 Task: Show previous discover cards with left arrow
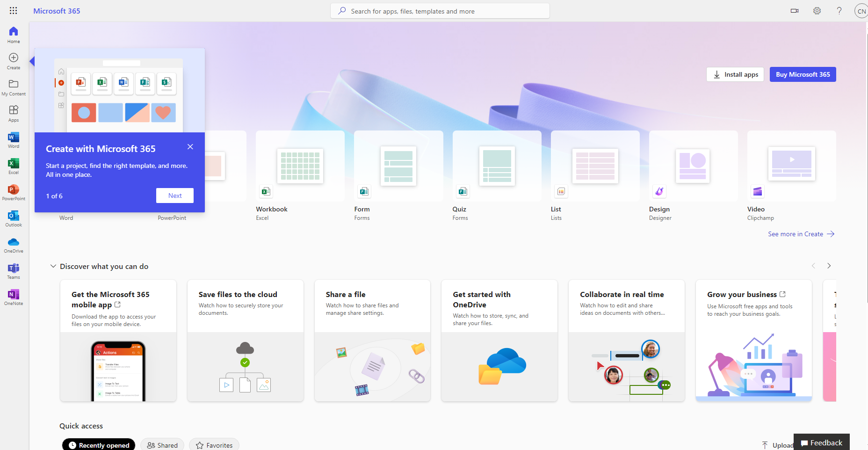click(x=813, y=266)
